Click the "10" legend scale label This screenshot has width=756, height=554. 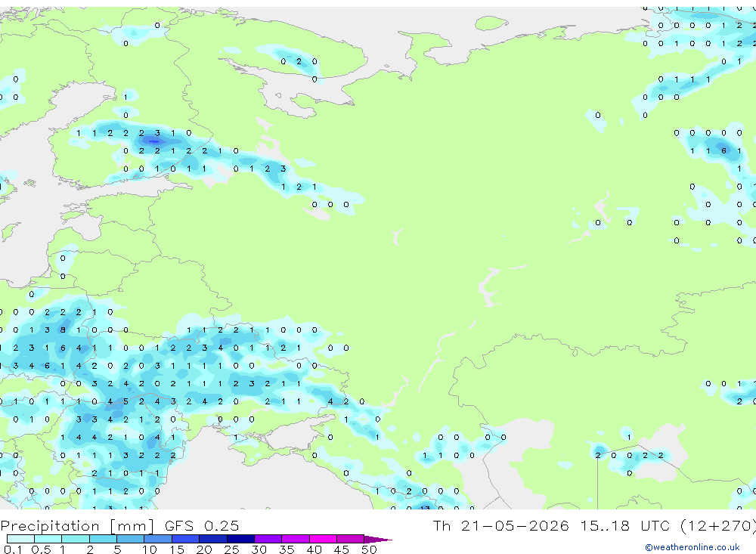(x=149, y=549)
